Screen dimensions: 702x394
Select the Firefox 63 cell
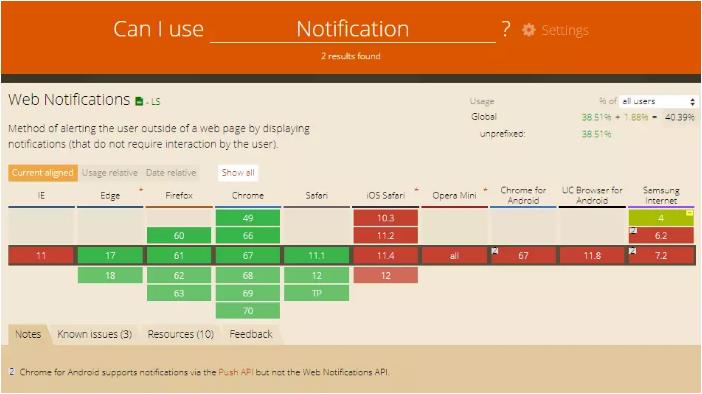pos(179,293)
